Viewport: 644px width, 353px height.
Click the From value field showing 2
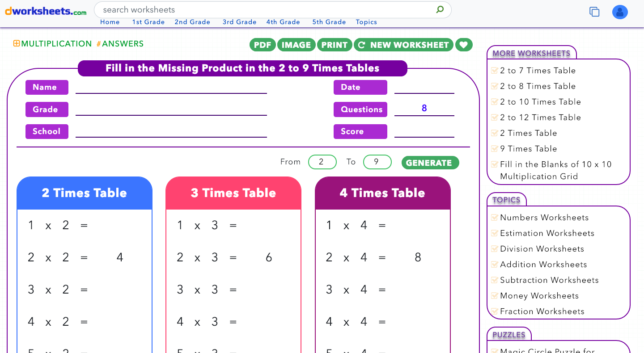[322, 162]
